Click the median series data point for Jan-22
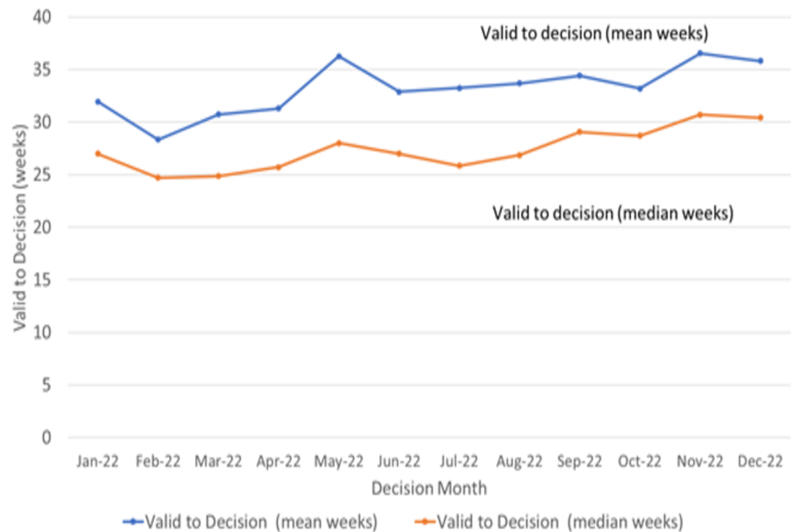 point(98,154)
